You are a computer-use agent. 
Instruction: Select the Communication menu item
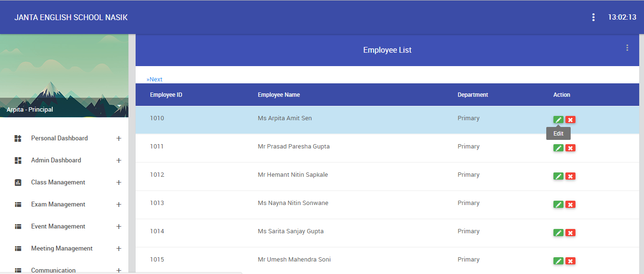[x=53, y=270]
